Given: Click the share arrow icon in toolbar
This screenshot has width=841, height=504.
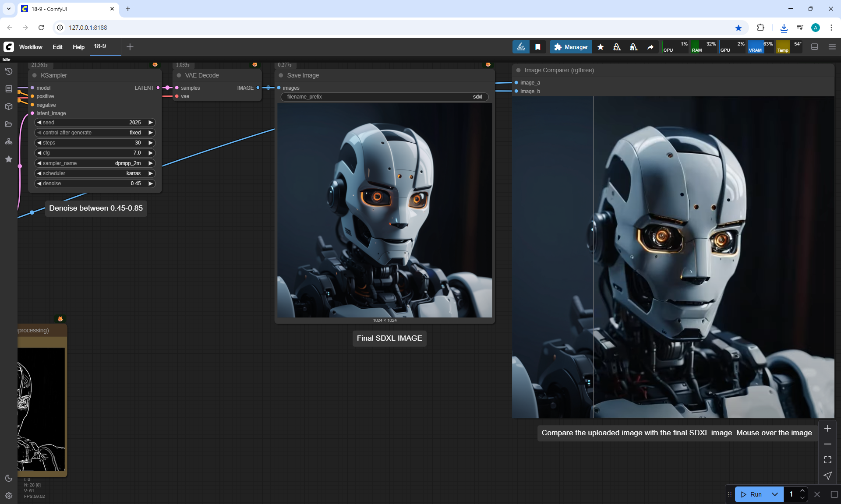Looking at the screenshot, I should (x=650, y=47).
